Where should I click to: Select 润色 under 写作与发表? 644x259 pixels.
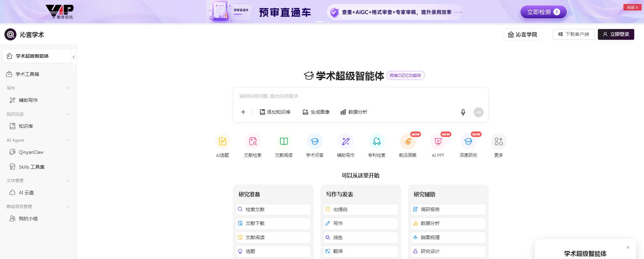coord(361,237)
